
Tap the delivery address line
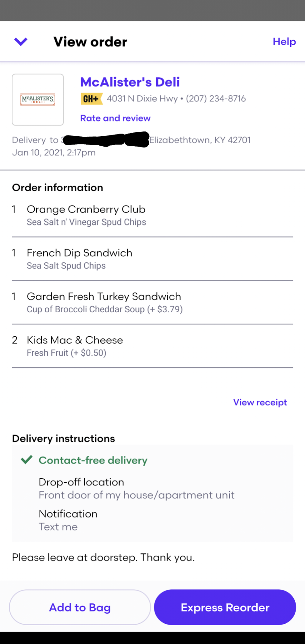click(200, 140)
